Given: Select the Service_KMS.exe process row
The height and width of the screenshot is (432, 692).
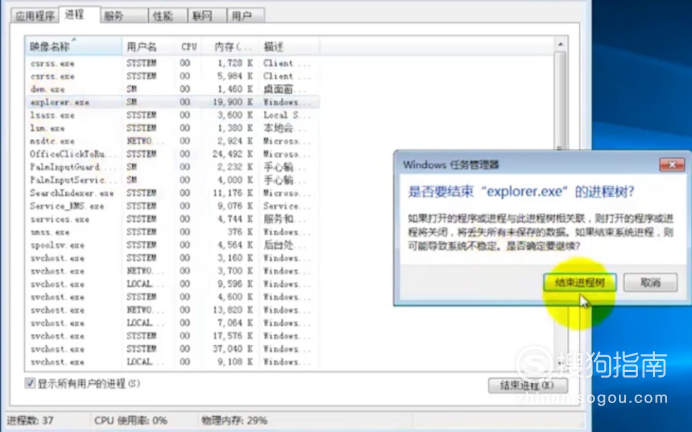Looking at the screenshot, I should [x=172, y=206].
